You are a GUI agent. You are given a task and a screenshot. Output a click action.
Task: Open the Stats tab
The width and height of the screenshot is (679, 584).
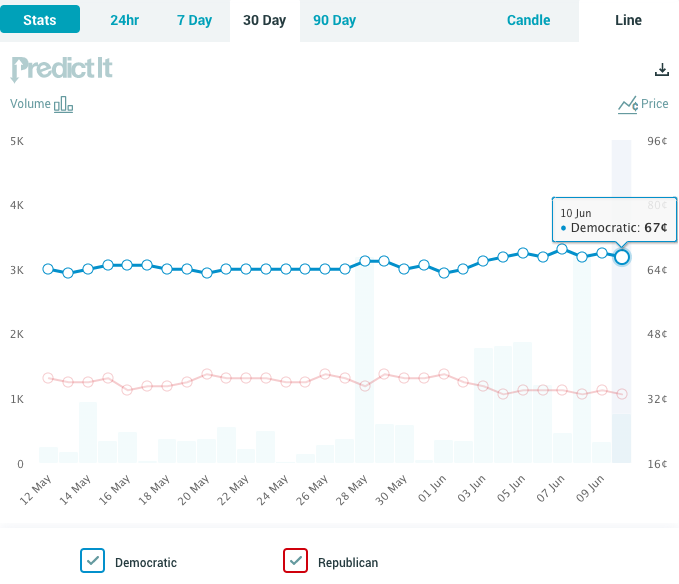tap(40, 20)
